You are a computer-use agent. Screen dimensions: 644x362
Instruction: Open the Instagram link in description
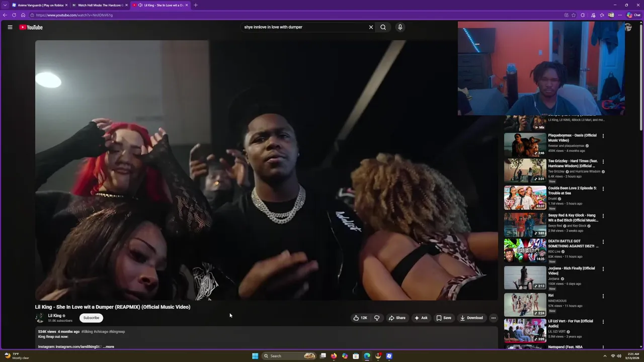[78, 347]
